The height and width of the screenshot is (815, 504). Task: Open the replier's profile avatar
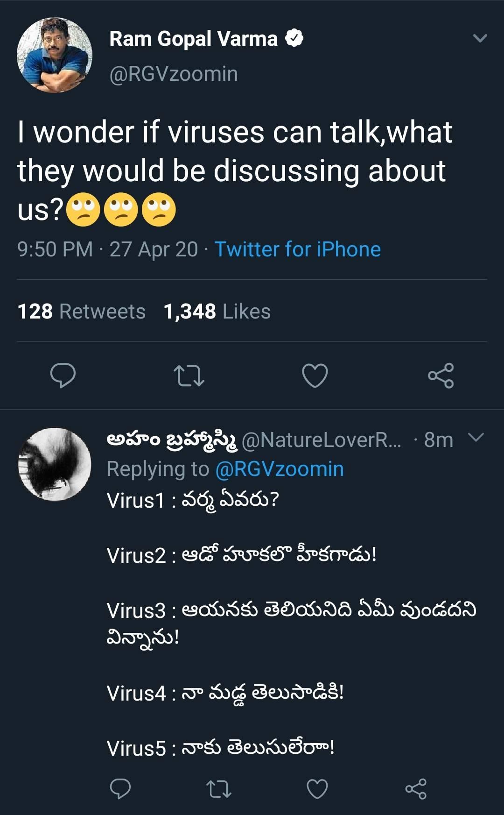pyautogui.click(x=55, y=464)
